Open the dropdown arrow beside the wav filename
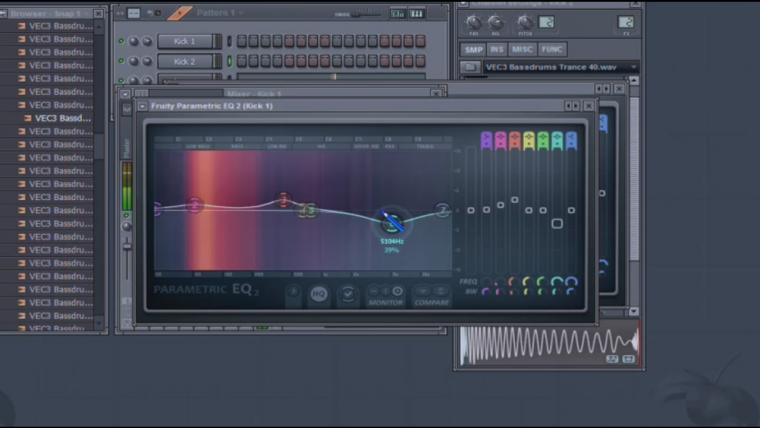Screen dimensions: 760x428 [x=633, y=67]
